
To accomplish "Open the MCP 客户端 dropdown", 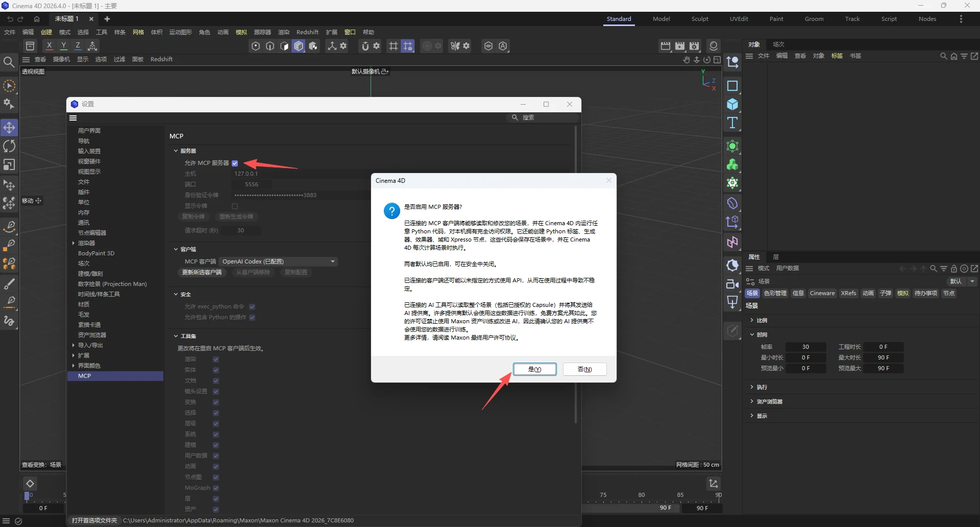I will point(279,261).
